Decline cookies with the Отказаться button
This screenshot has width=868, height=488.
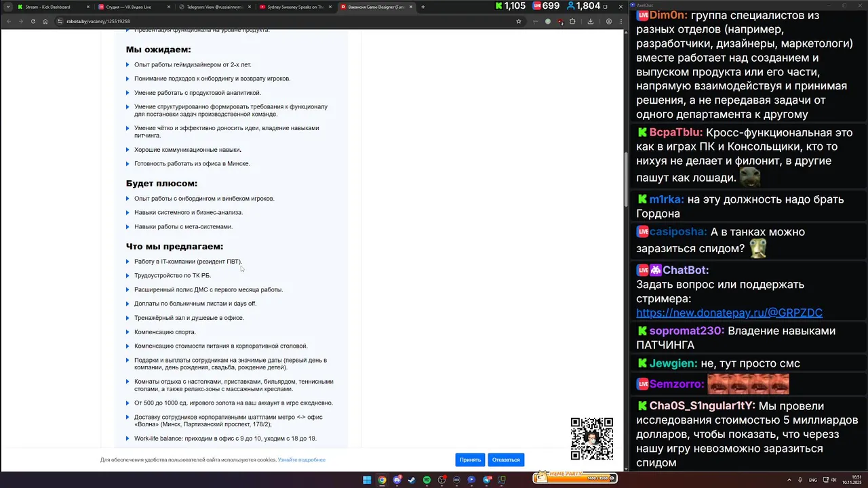click(506, 460)
